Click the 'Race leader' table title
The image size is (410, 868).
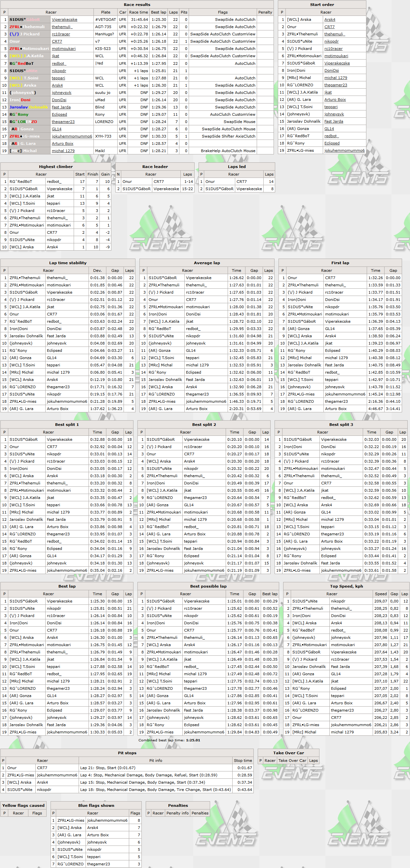155,167
